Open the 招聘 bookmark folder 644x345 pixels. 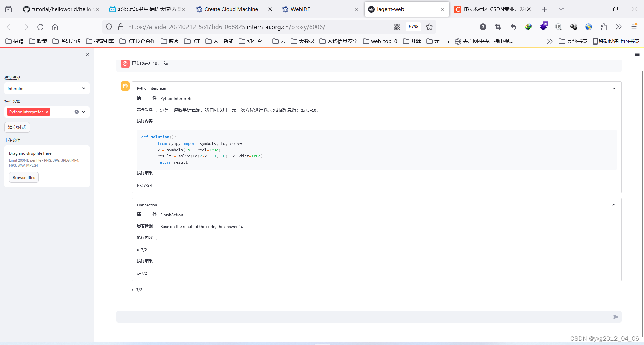click(15, 41)
